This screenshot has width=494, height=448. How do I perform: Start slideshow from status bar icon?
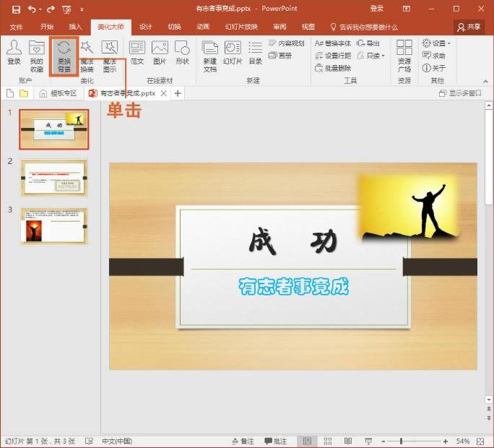pyautogui.click(x=368, y=441)
